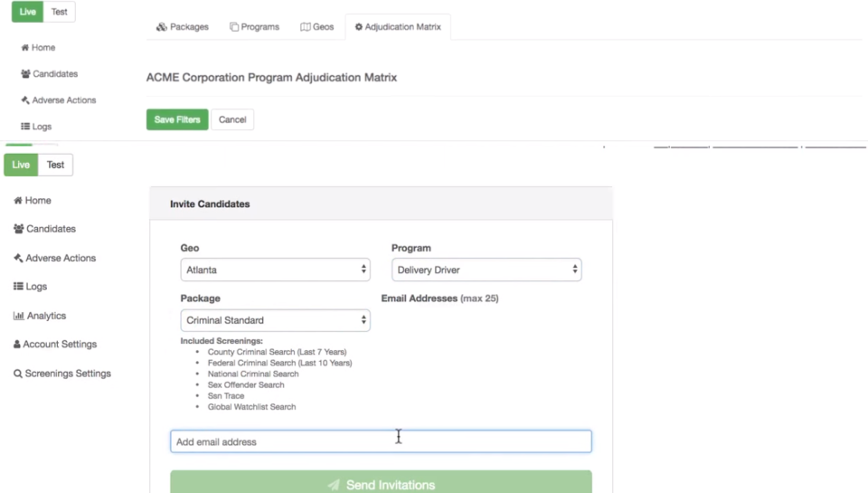The height and width of the screenshot is (493, 868).
Task: Go to Logs in the lower sidebar
Action: pos(31,287)
